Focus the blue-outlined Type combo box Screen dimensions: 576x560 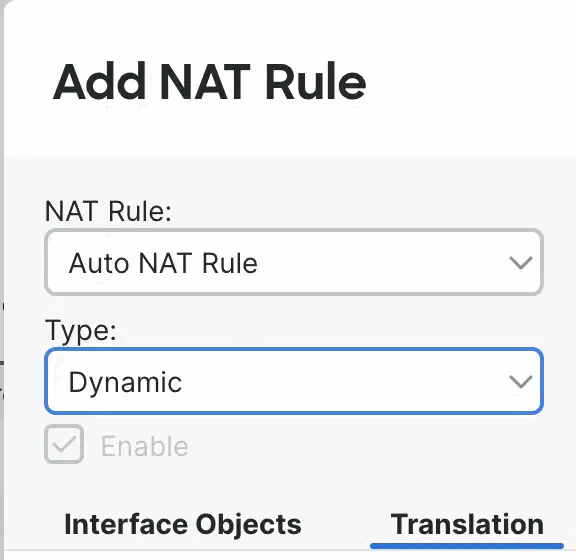coord(294,381)
